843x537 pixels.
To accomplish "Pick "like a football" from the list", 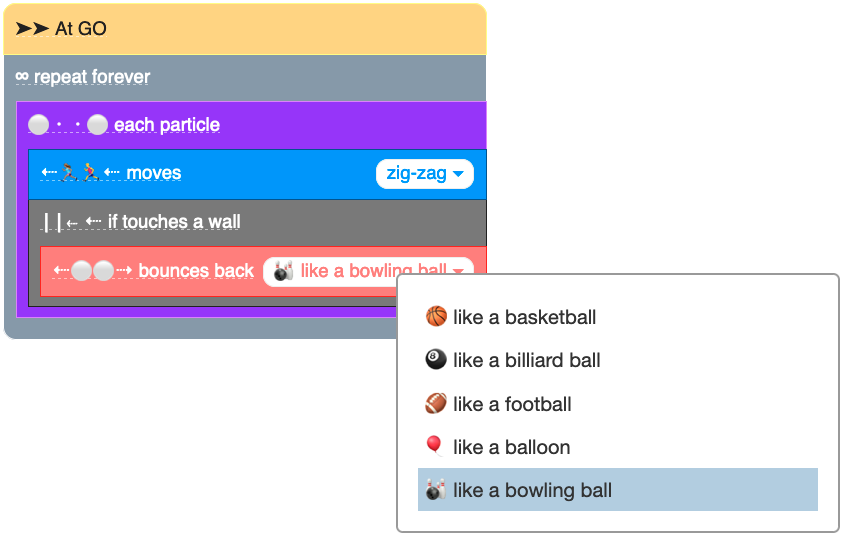I will (512, 404).
